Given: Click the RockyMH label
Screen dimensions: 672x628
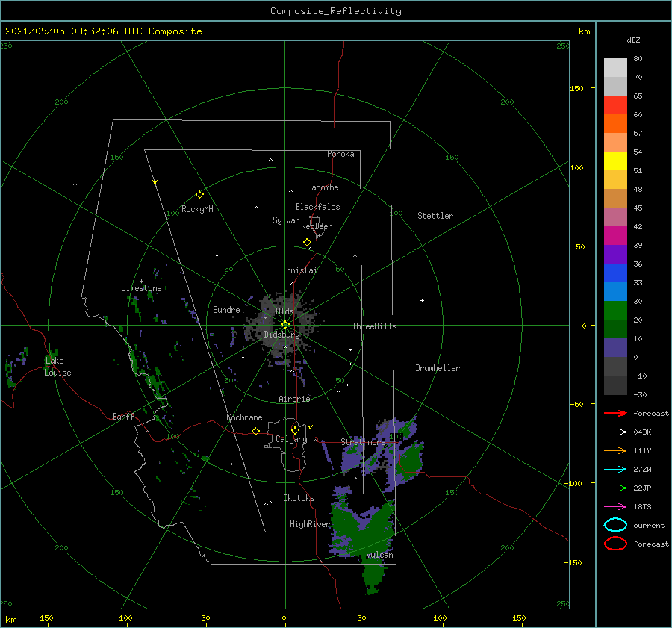Looking at the screenshot, I should click(197, 209).
